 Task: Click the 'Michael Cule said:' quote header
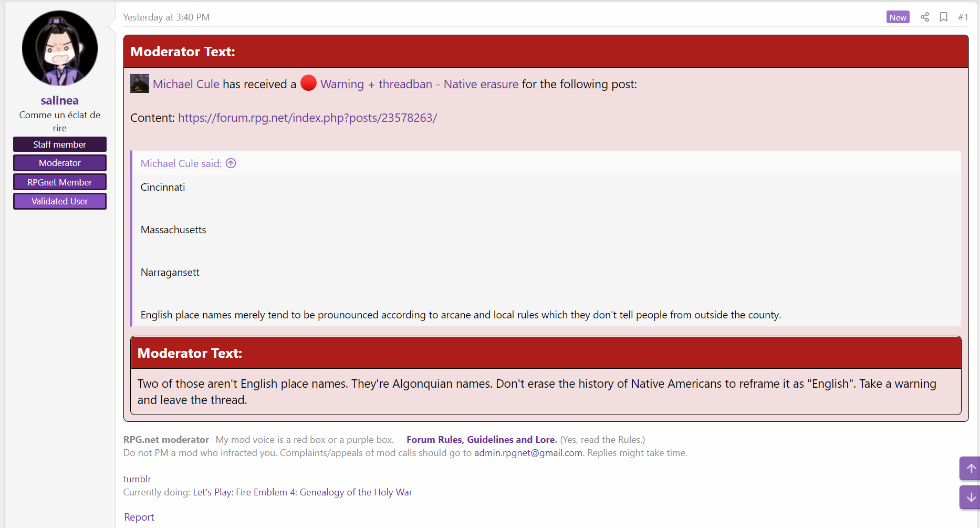(181, 163)
